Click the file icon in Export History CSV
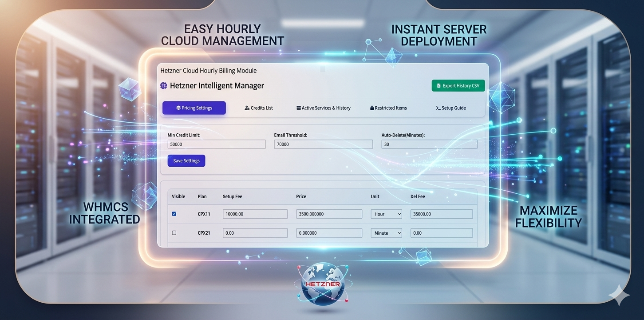This screenshot has height=320, width=644. click(x=439, y=86)
